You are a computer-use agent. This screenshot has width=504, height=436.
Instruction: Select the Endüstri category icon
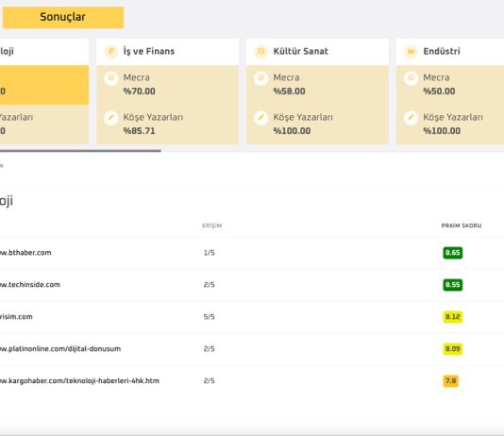411,51
